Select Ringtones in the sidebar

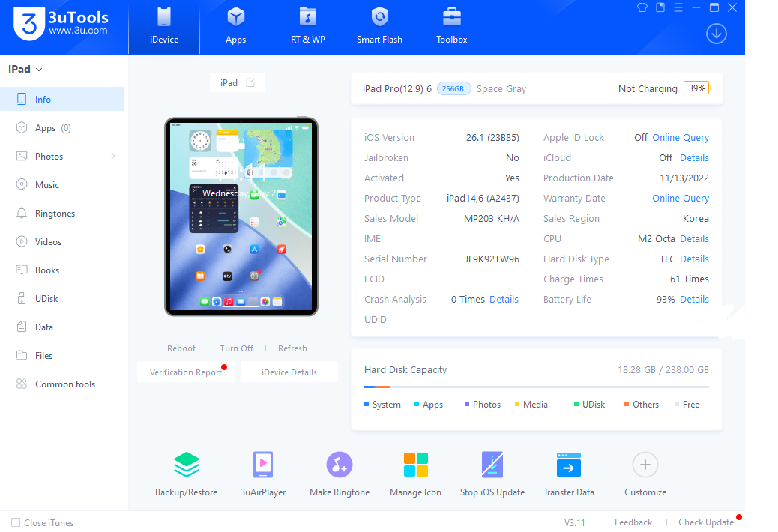(x=55, y=214)
